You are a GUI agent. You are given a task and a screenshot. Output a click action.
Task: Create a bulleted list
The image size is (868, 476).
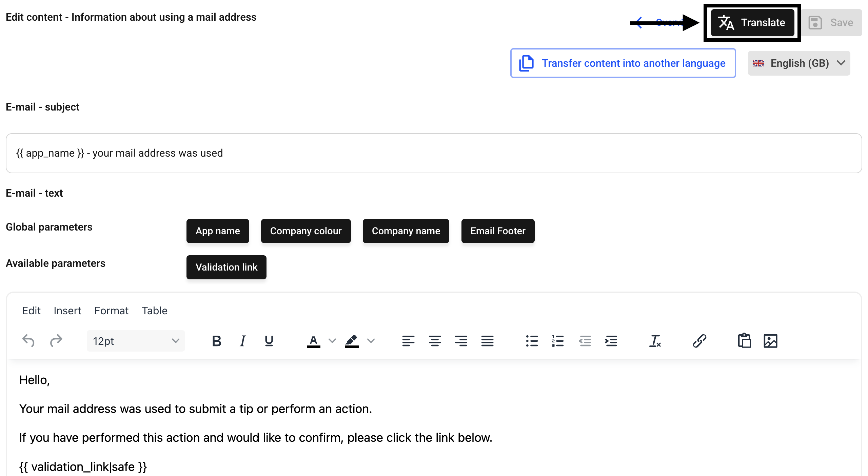coord(532,341)
